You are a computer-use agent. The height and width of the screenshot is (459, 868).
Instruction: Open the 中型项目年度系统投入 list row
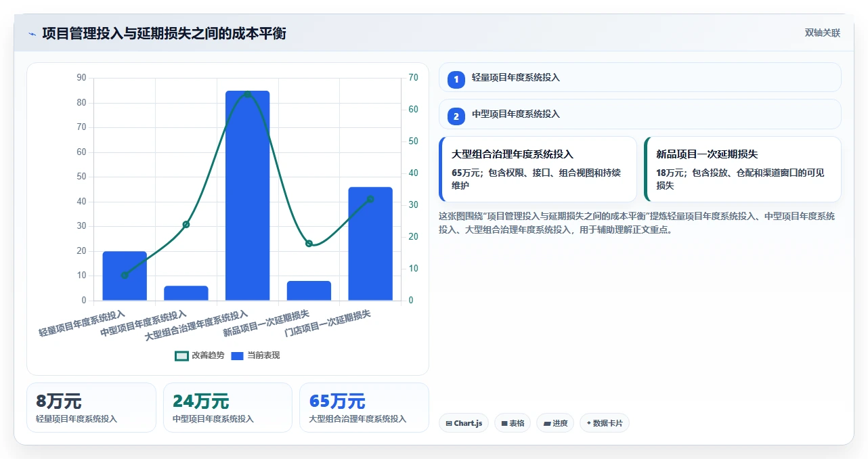coord(640,114)
